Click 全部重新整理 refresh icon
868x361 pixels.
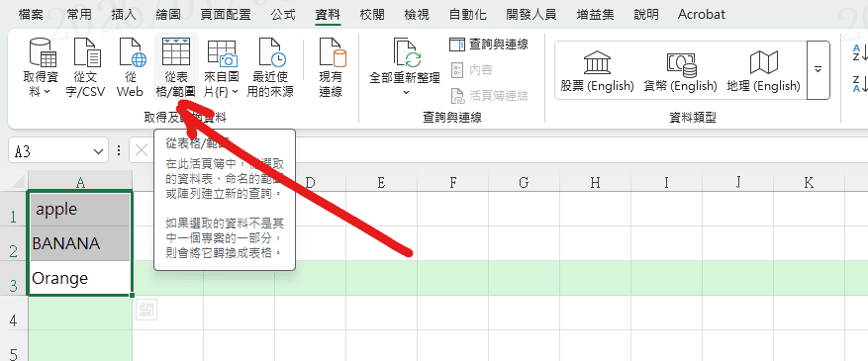(x=406, y=53)
